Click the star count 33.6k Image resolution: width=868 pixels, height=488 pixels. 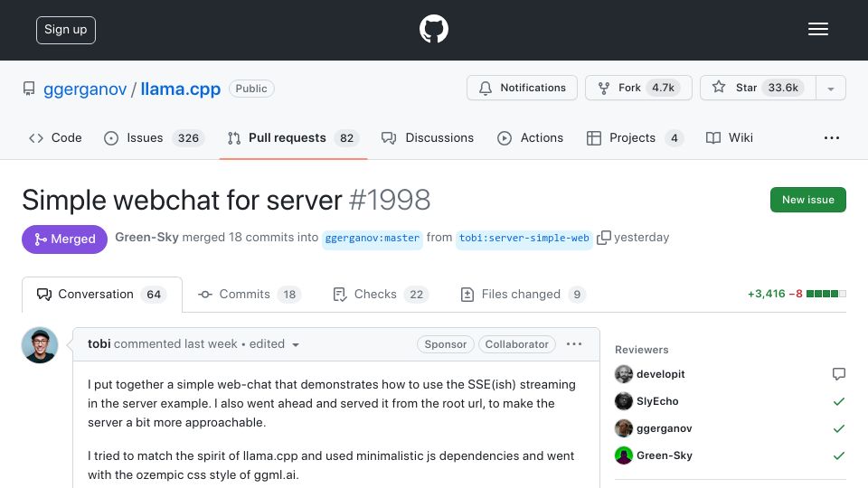coord(783,88)
